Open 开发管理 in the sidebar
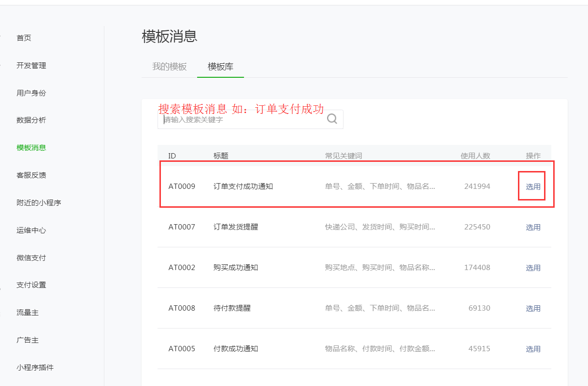 point(31,65)
